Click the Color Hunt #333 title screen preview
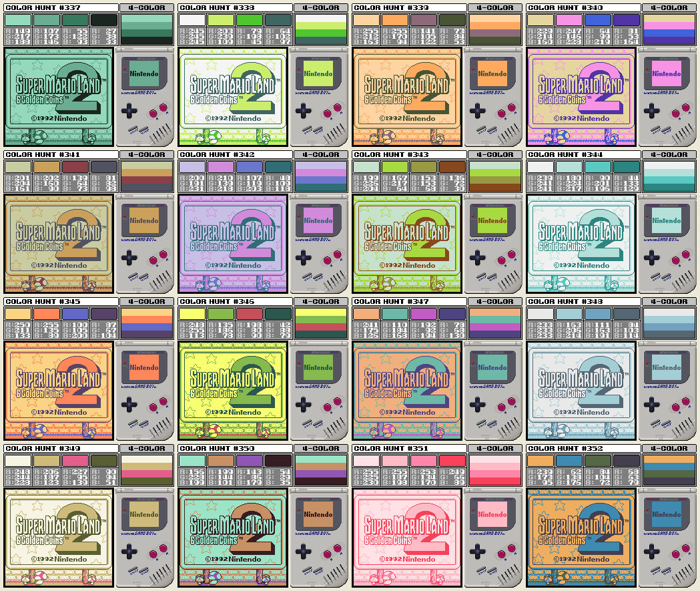The height and width of the screenshot is (591, 700). click(233, 97)
